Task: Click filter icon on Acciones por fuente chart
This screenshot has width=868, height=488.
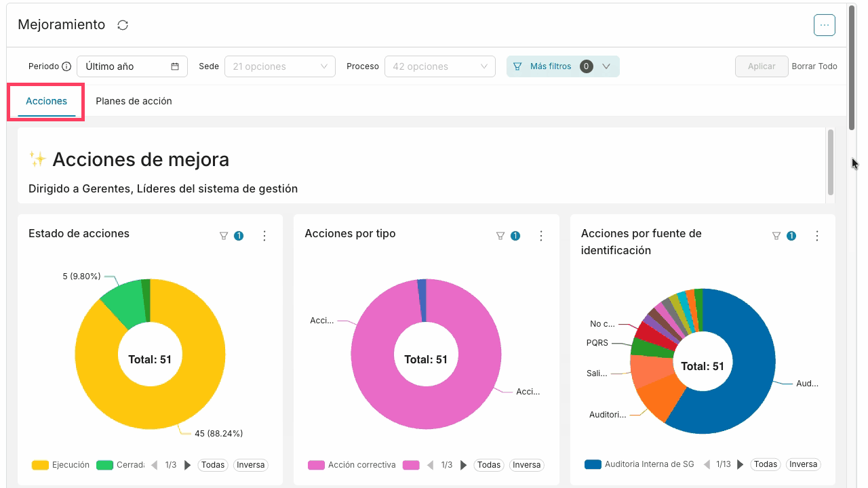Action: 776,236
